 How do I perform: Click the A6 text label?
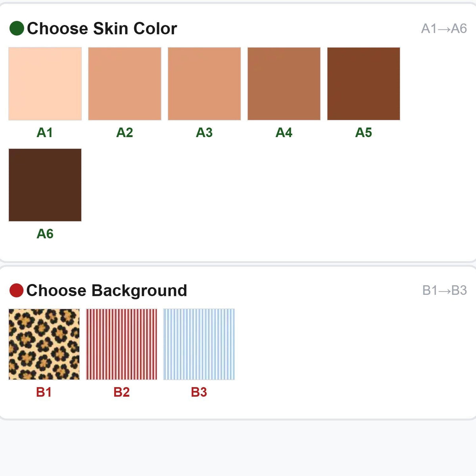(x=45, y=234)
